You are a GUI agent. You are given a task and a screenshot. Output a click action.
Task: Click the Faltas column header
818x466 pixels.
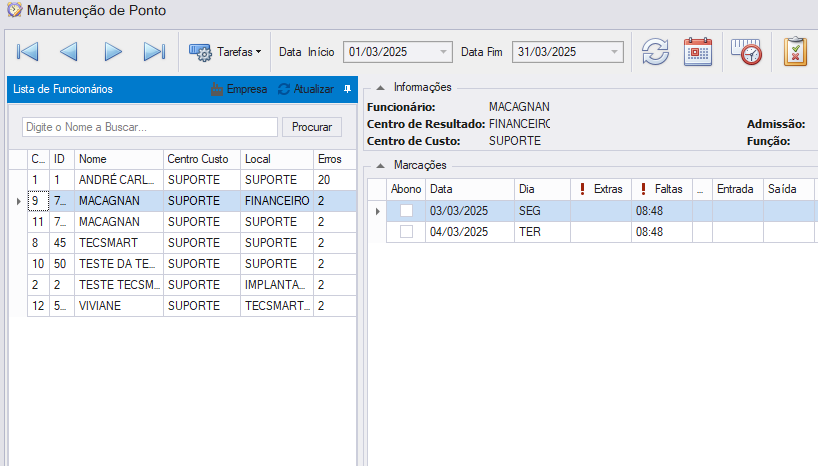click(x=662, y=189)
